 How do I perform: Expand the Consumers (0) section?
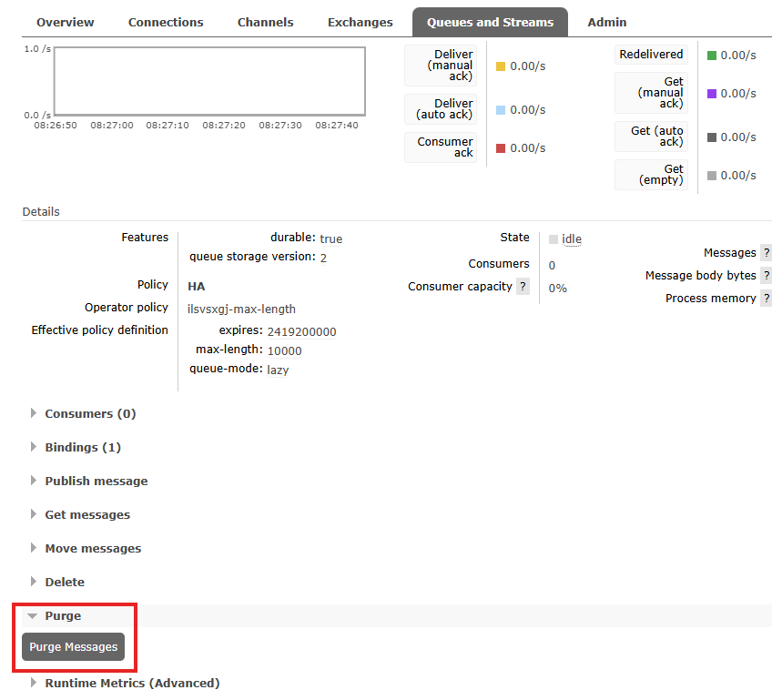[89, 414]
